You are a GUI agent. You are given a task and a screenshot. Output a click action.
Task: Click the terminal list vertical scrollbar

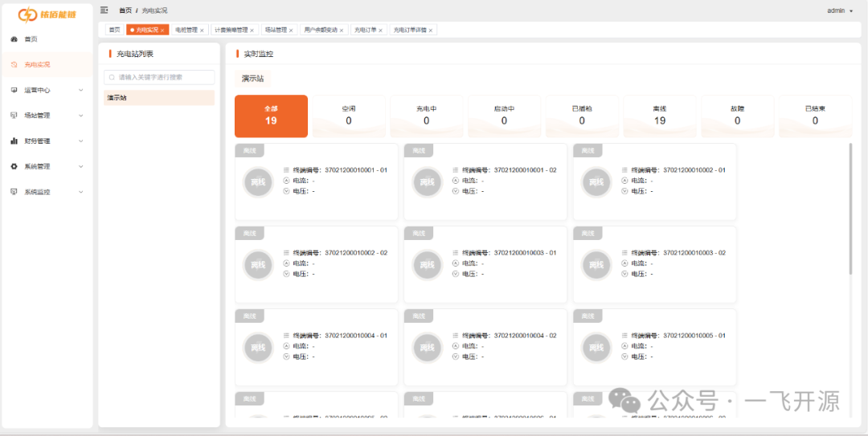point(850,209)
